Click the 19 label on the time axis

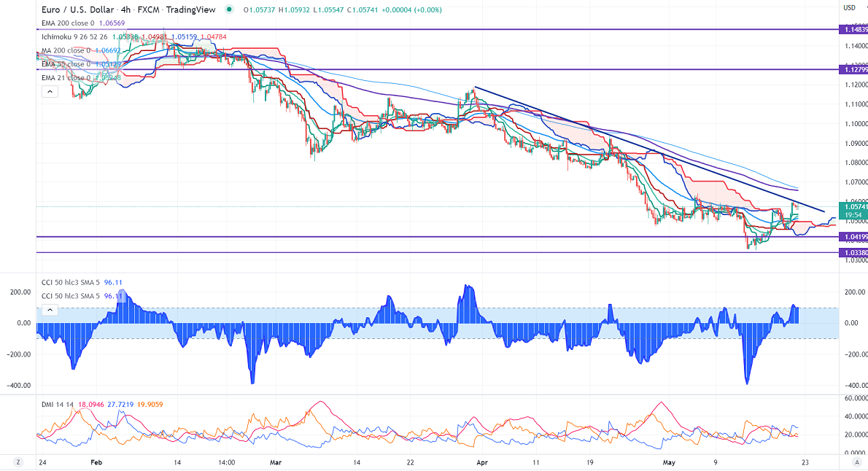(x=589, y=462)
